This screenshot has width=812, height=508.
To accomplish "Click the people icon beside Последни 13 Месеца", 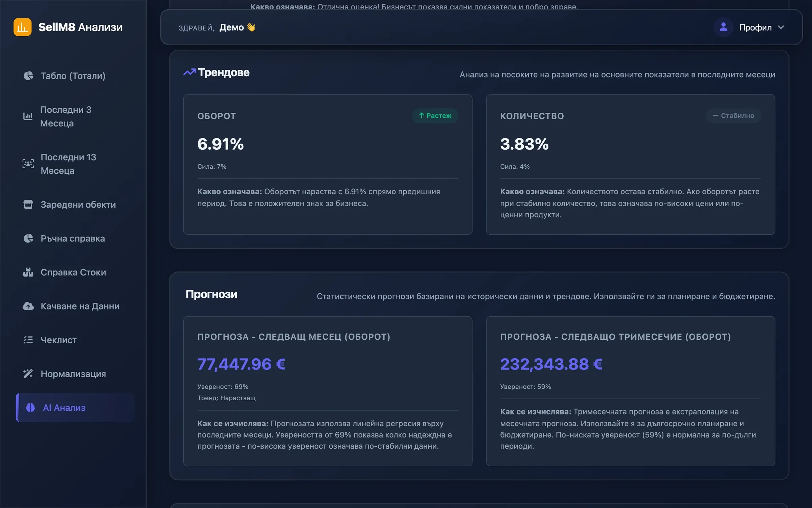I will tap(28, 164).
